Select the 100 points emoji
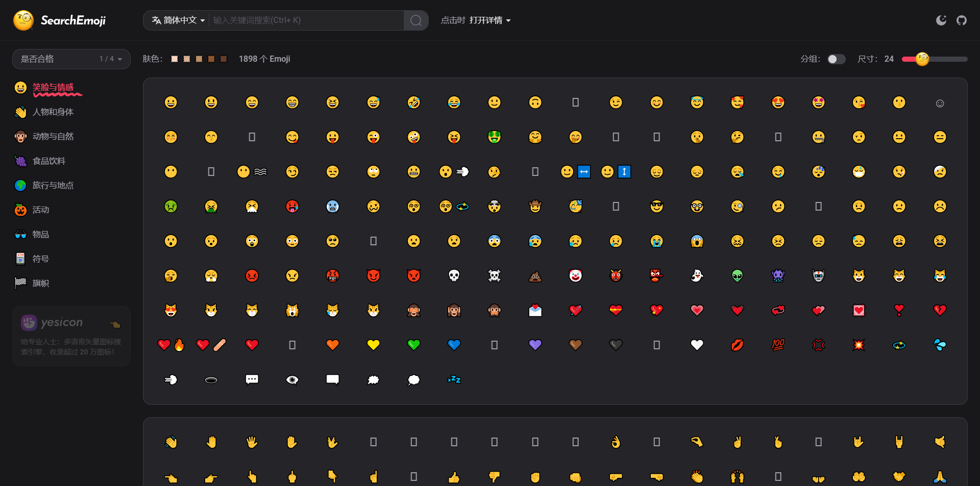 pyautogui.click(x=777, y=345)
